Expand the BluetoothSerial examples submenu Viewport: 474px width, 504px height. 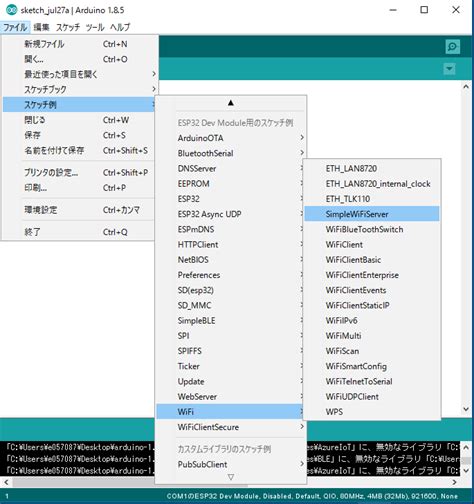[231, 153]
